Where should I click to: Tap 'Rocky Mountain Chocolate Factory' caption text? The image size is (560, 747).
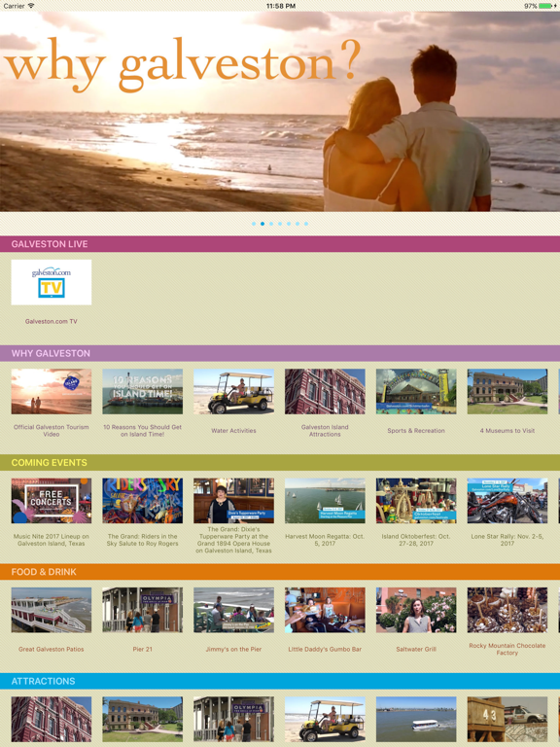(x=507, y=650)
